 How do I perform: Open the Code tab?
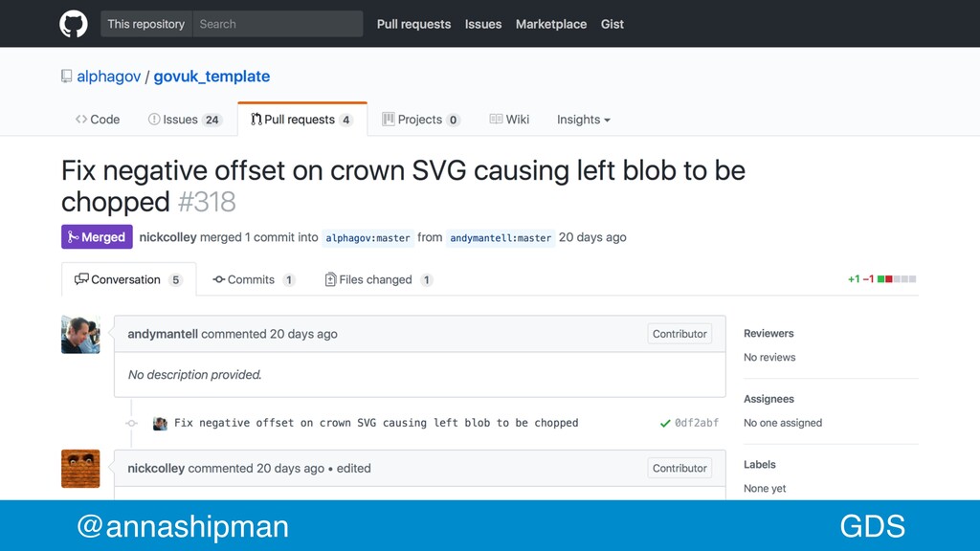pos(98,120)
